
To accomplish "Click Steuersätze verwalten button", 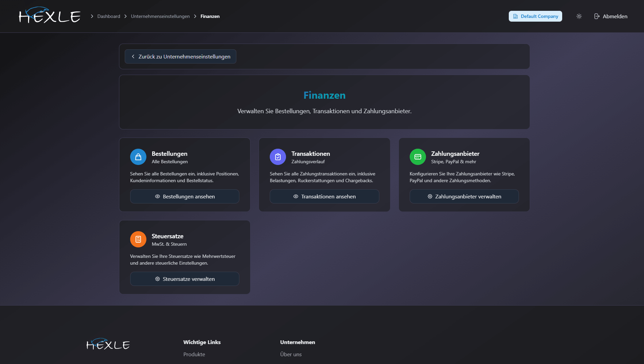I will tap(185, 279).
